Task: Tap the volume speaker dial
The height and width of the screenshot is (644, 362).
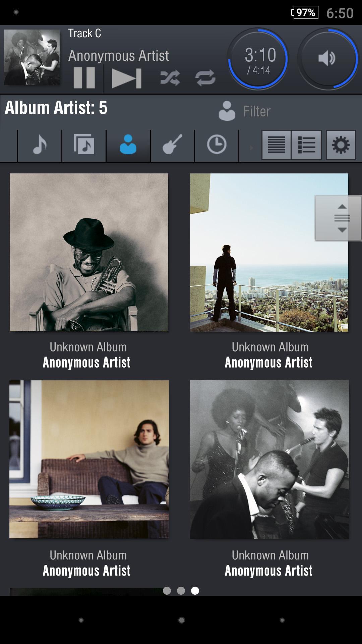Action: (327, 59)
